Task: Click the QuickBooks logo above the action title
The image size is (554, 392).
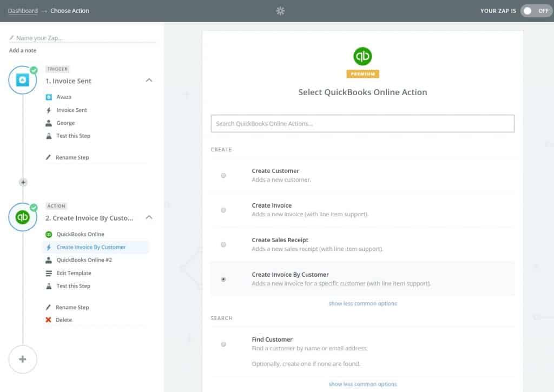Action: click(x=362, y=56)
